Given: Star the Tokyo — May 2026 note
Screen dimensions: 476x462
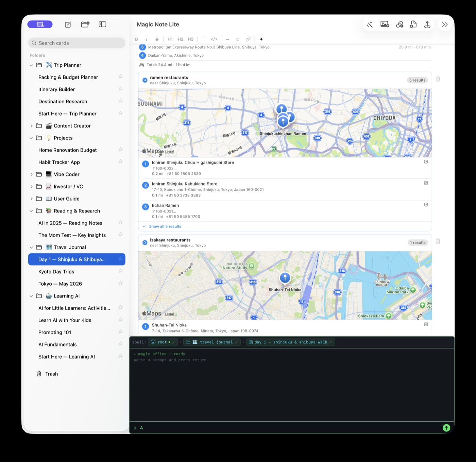Looking at the screenshot, I should [120, 284].
